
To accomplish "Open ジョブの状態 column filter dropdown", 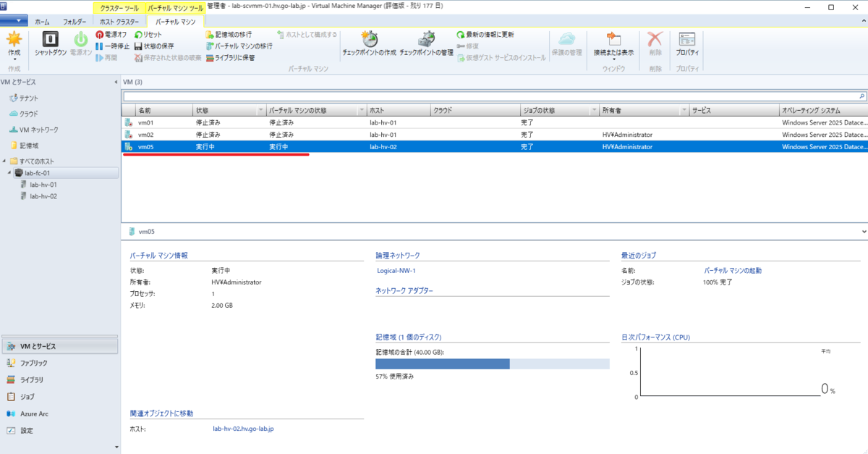I will [593, 110].
